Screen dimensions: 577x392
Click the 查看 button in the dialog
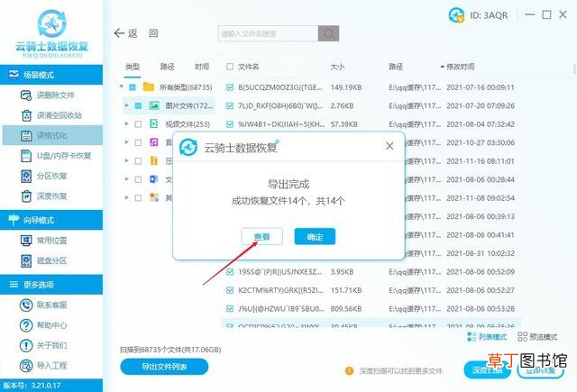(x=261, y=236)
